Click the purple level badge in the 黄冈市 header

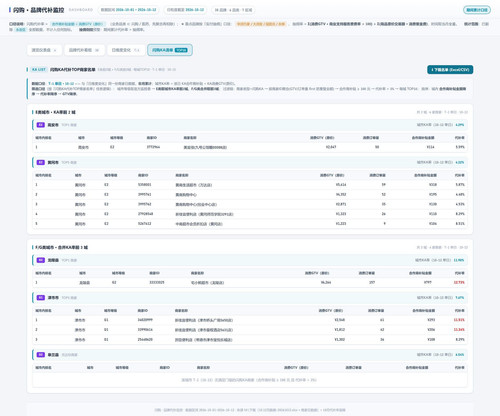41,163
